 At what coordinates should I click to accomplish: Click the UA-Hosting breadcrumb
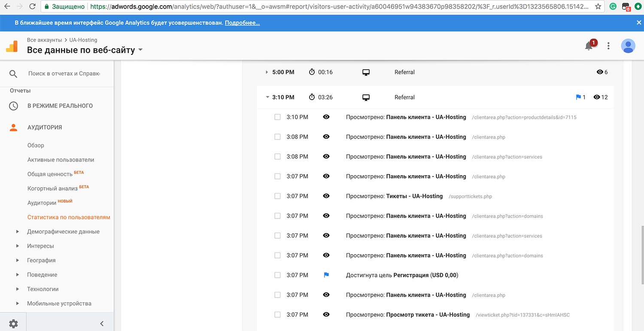83,40
